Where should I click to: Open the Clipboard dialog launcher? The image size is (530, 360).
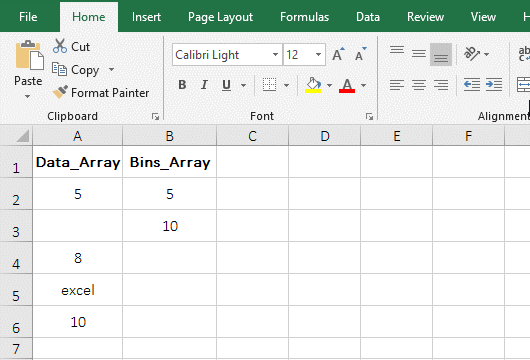click(x=155, y=117)
